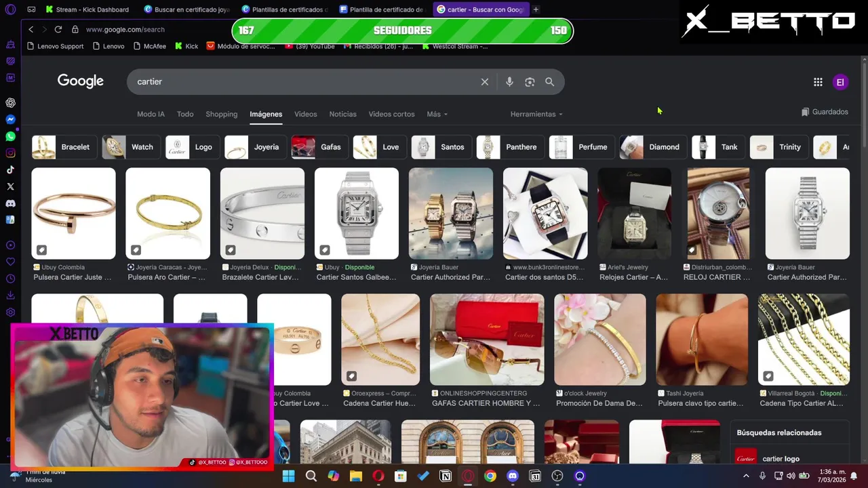Open the Google apps grid
Image resolution: width=868 pixels, height=488 pixels.
[x=818, y=82]
